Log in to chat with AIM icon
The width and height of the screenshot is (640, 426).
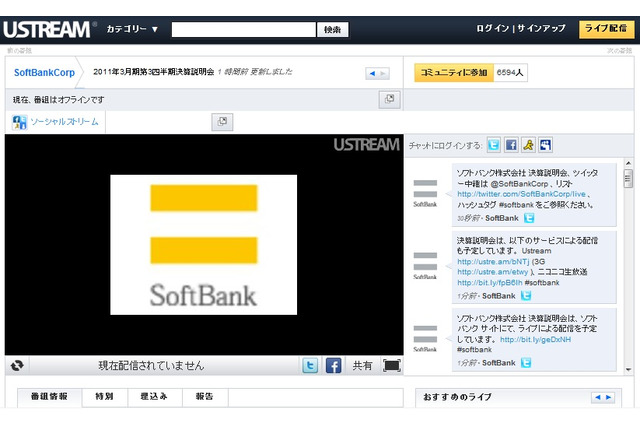[x=528, y=145]
